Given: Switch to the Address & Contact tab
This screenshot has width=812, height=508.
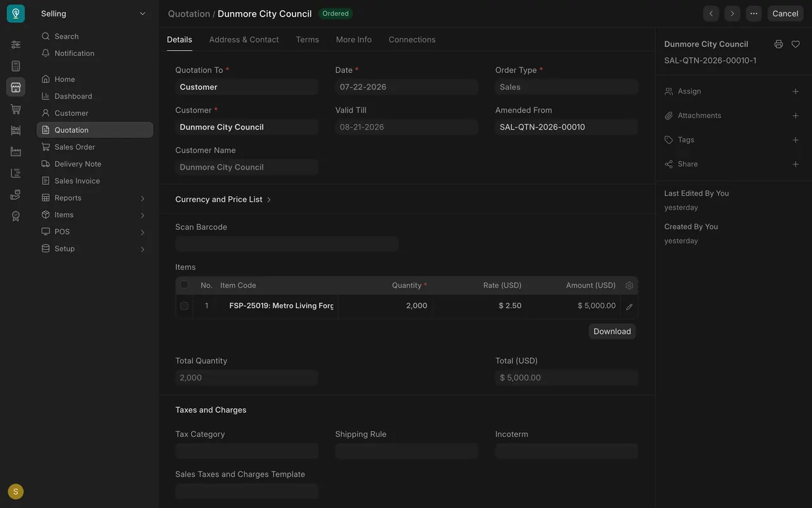Looking at the screenshot, I should [x=244, y=39].
